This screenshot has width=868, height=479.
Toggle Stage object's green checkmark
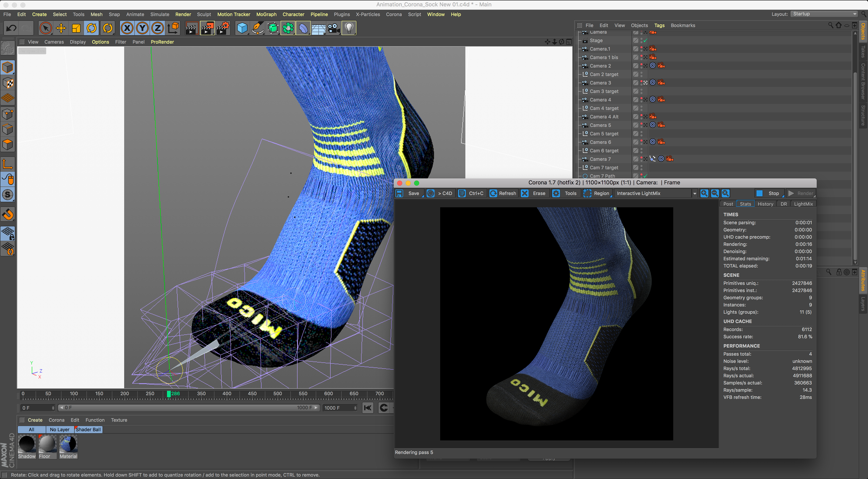coord(645,40)
